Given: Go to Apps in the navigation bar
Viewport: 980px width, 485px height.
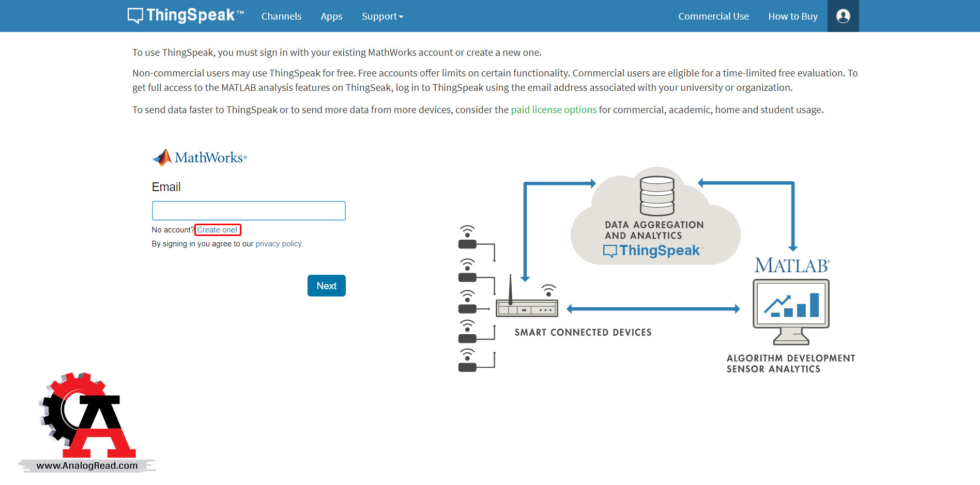Looking at the screenshot, I should pos(331,16).
